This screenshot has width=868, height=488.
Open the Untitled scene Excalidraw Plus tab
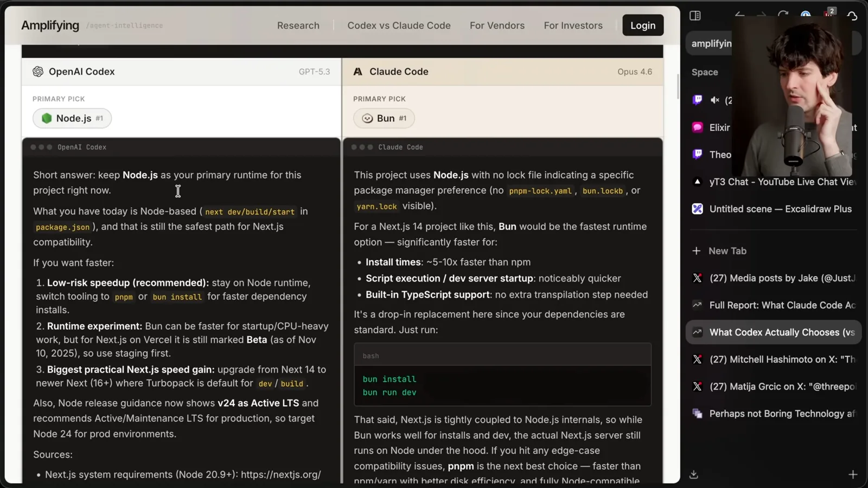tap(774, 209)
